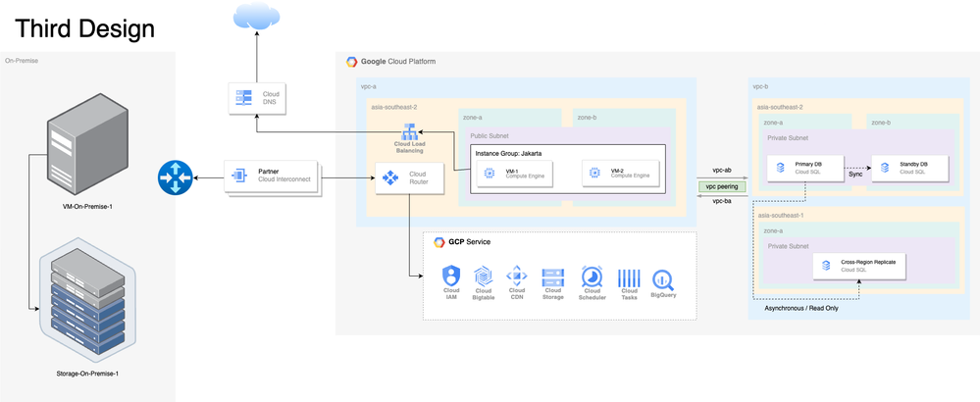The height and width of the screenshot is (402, 980).
Task: Select the Instance Group: Jakarta label
Action: coord(508,154)
